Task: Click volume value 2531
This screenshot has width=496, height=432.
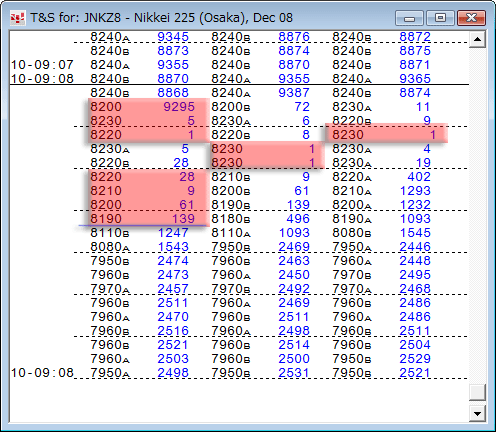Action: (x=294, y=373)
